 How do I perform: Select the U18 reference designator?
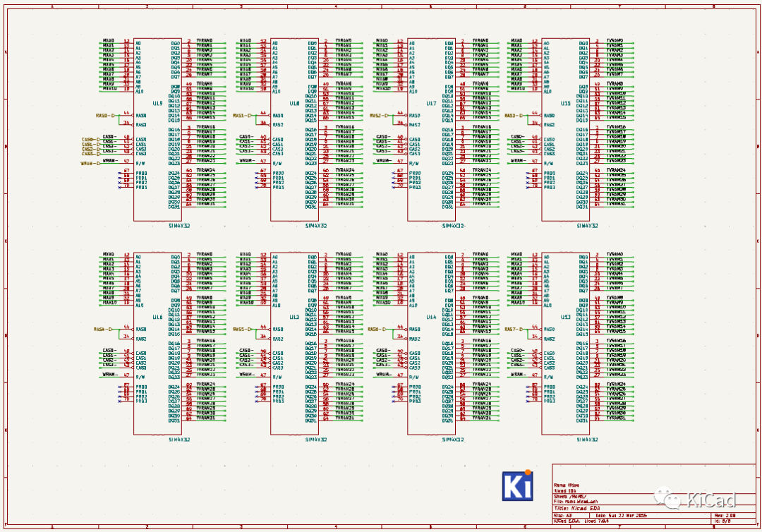pyautogui.click(x=294, y=104)
